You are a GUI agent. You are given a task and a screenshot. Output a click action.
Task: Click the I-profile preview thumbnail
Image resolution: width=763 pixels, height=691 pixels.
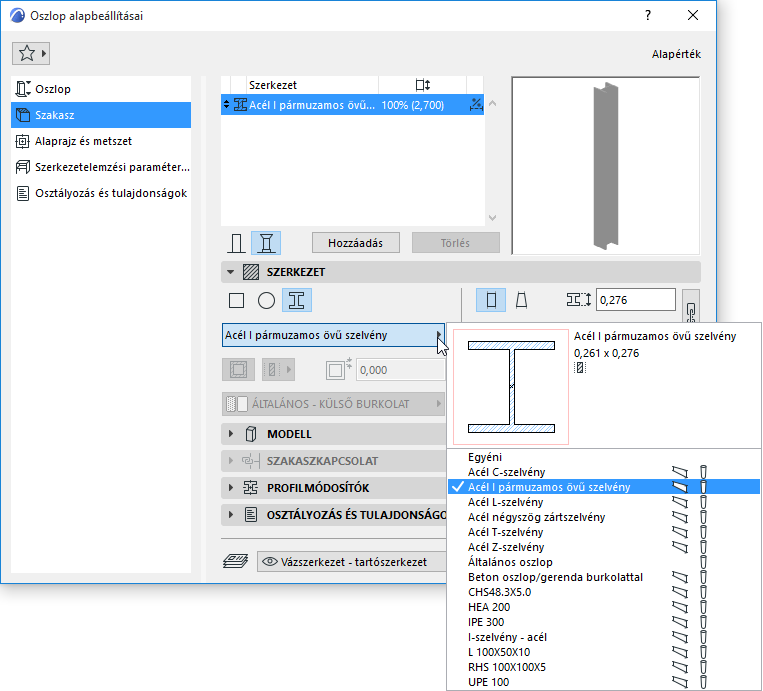click(511, 387)
